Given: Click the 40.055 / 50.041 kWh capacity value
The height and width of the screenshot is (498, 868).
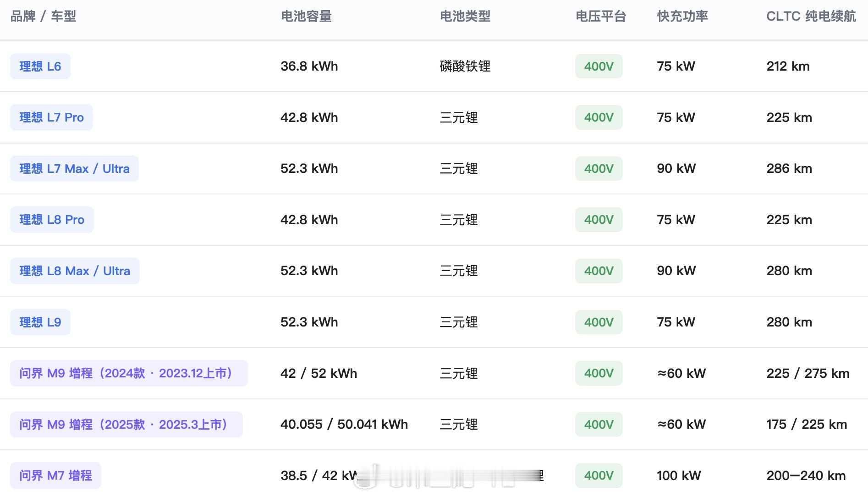Looking at the screenshot, I should pos(344,425).
